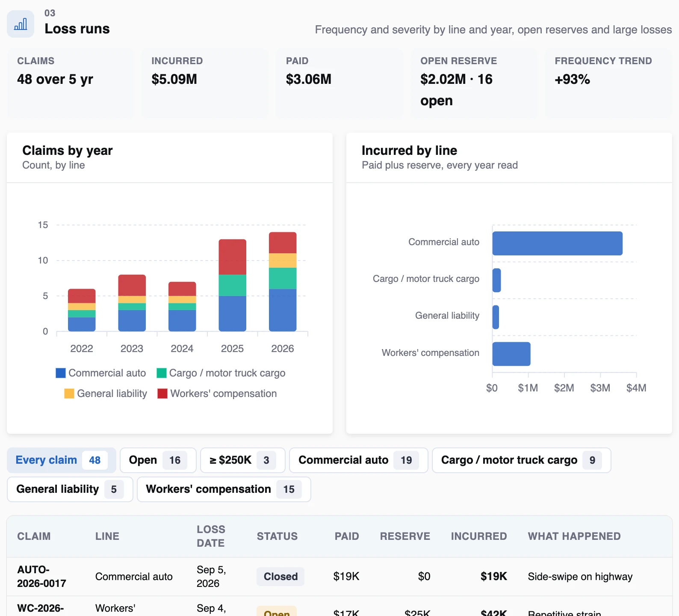Click the PAID $3.06M summary card
Viewport: 679px width, 616px height.
(339, 83)
